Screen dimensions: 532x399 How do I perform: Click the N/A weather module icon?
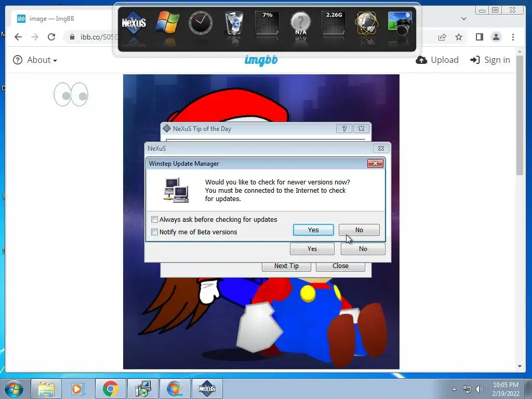pos(301,23)
